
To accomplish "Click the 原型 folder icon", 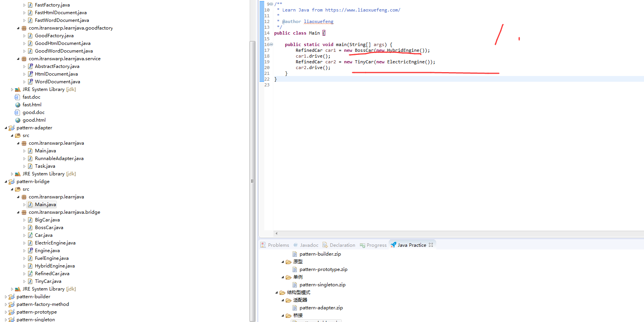I will 288,262.
